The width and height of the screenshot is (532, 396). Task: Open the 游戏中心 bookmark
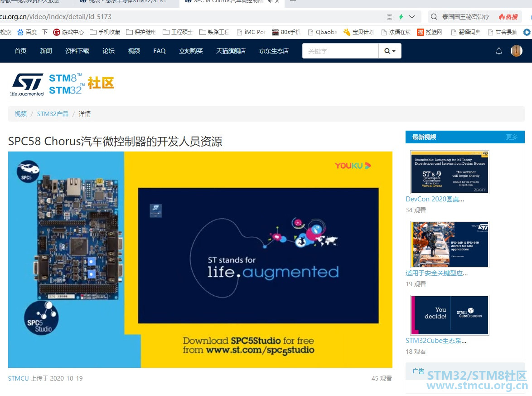point(68,32)
